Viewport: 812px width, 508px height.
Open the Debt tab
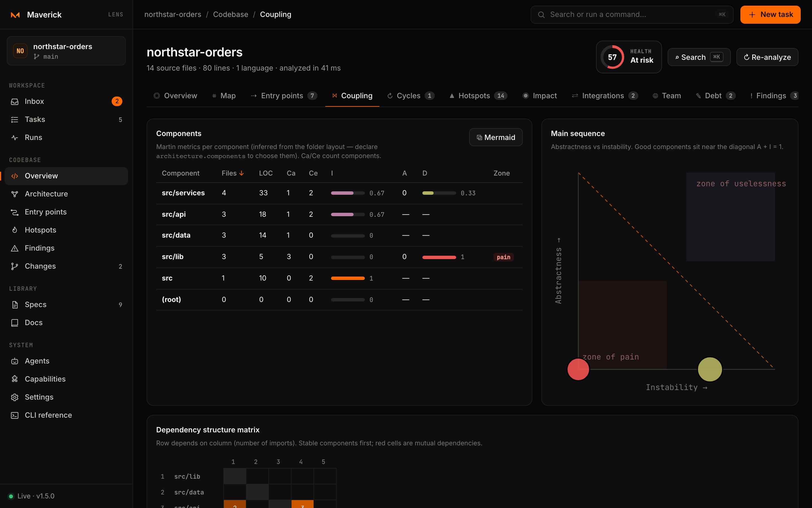[x=715, y=96]
